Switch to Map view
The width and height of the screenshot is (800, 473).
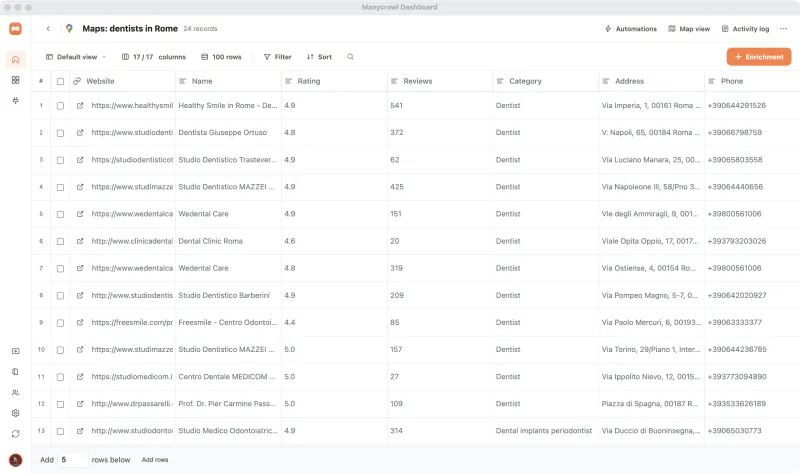tap(689, 29)
